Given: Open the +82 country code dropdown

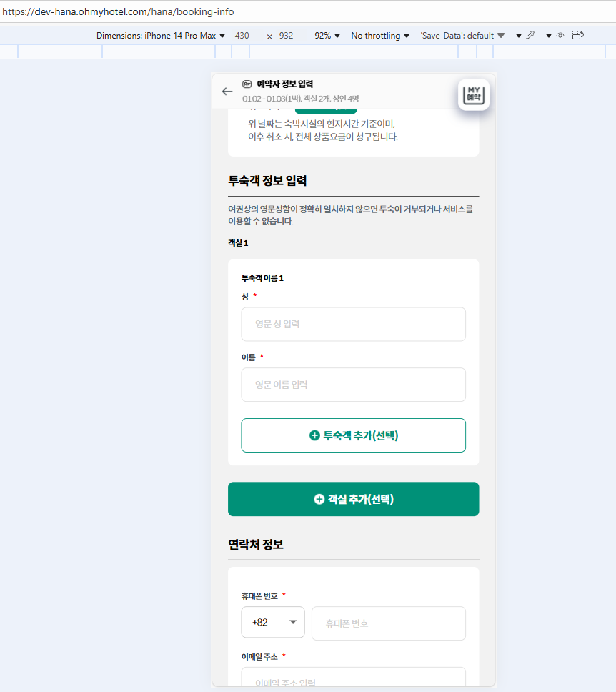Looking at the screenshot, I should click(x=273, y=622).
